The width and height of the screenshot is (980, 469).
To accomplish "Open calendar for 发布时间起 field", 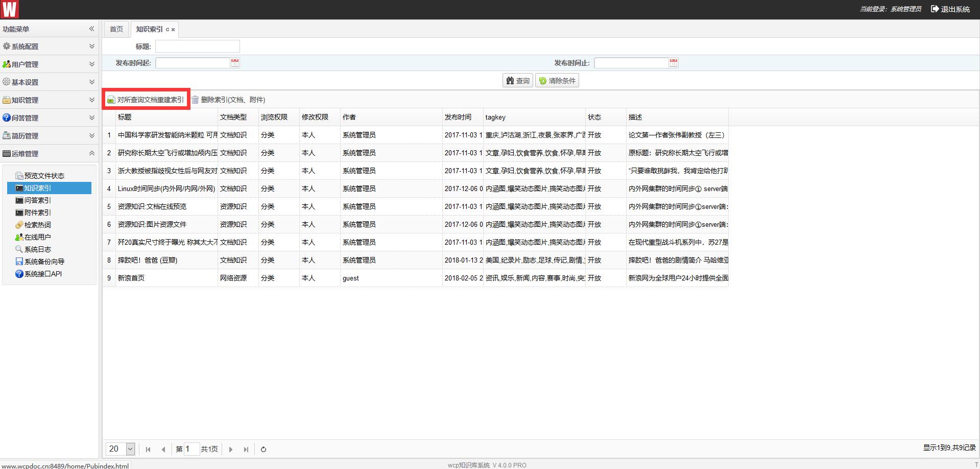I will tap(235, 63).
